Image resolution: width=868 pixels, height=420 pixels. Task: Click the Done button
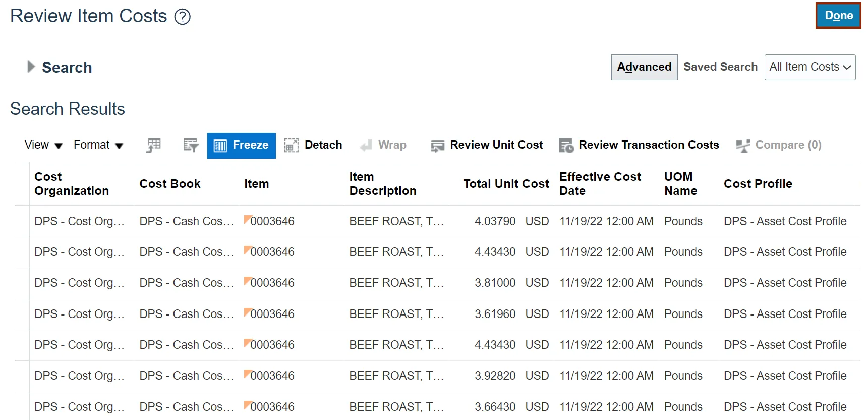coord(838,16)
